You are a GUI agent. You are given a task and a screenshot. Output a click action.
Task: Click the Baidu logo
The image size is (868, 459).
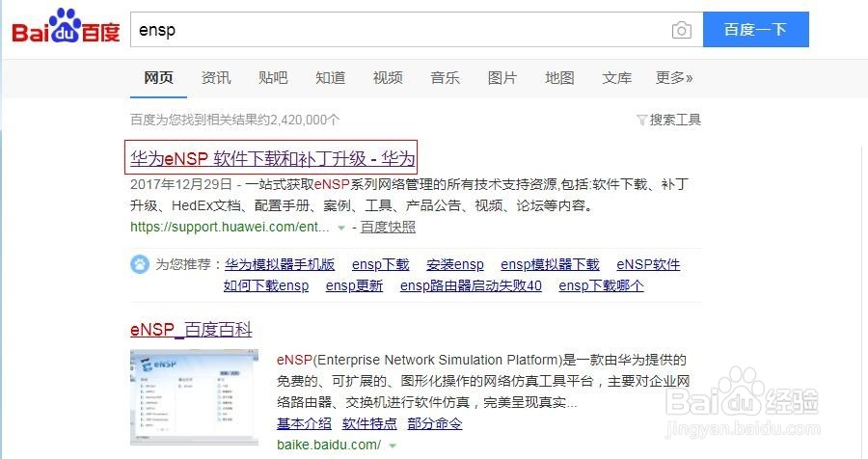[66, 26]
